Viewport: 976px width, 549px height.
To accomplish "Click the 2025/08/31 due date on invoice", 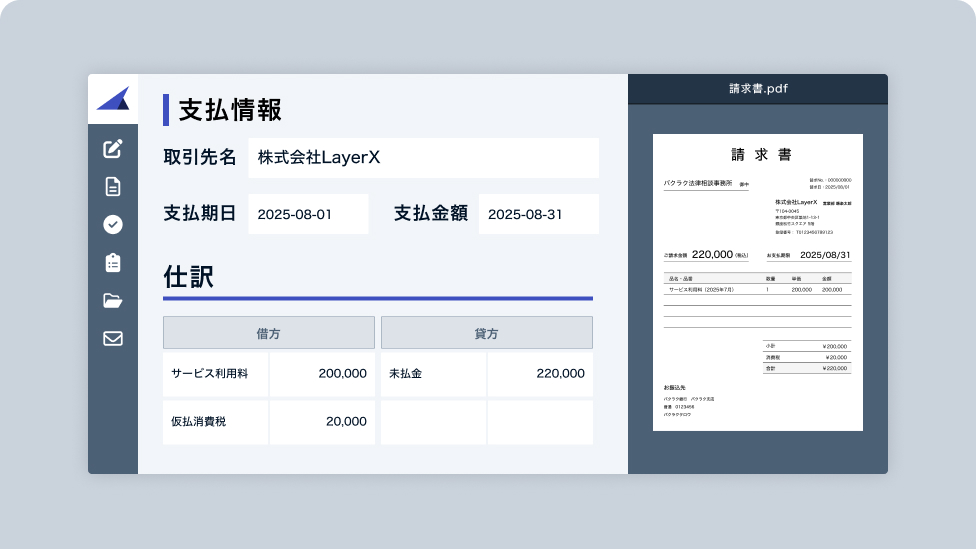I will coord(825,255).
